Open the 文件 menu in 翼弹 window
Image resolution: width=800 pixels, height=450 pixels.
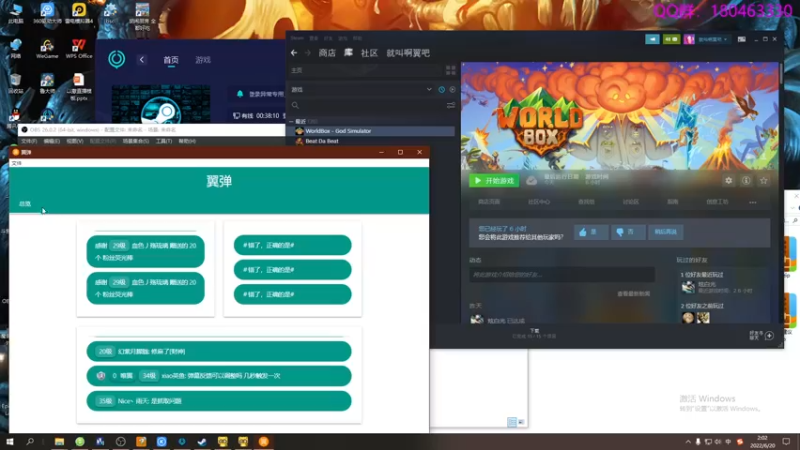[17, 163]
